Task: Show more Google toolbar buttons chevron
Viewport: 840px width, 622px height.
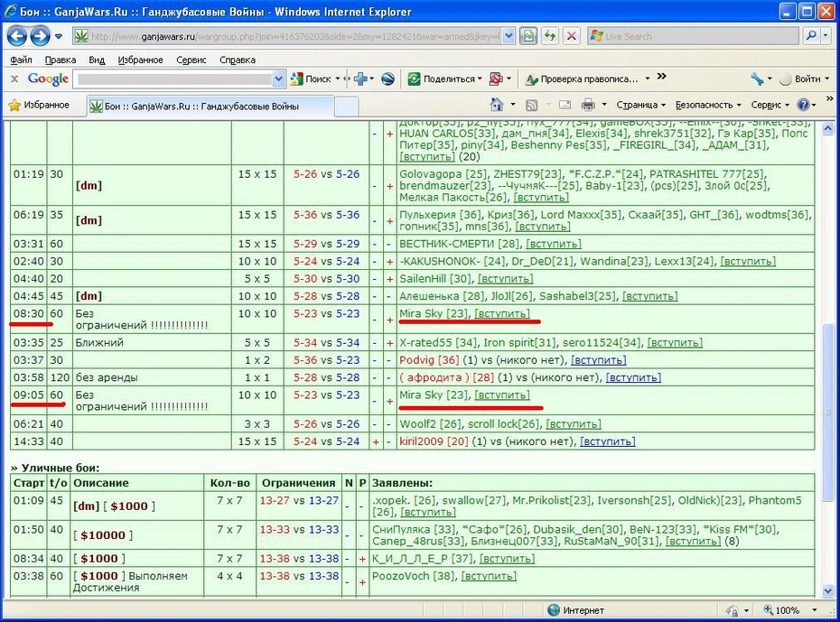Action: [661, 77]
